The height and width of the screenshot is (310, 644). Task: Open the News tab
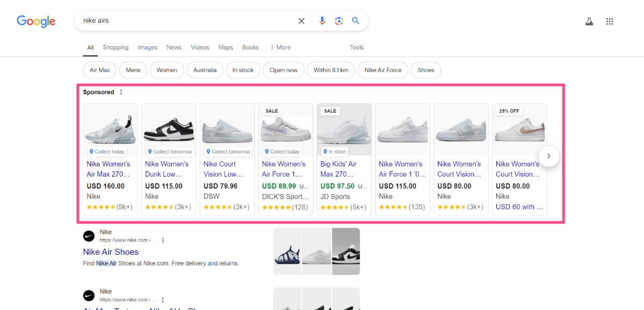(174, 47)
